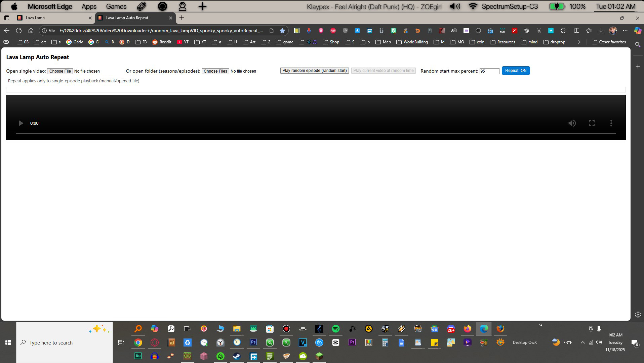
Task: Toggle favorite star for this page
Action: click(x=282, y=31)
